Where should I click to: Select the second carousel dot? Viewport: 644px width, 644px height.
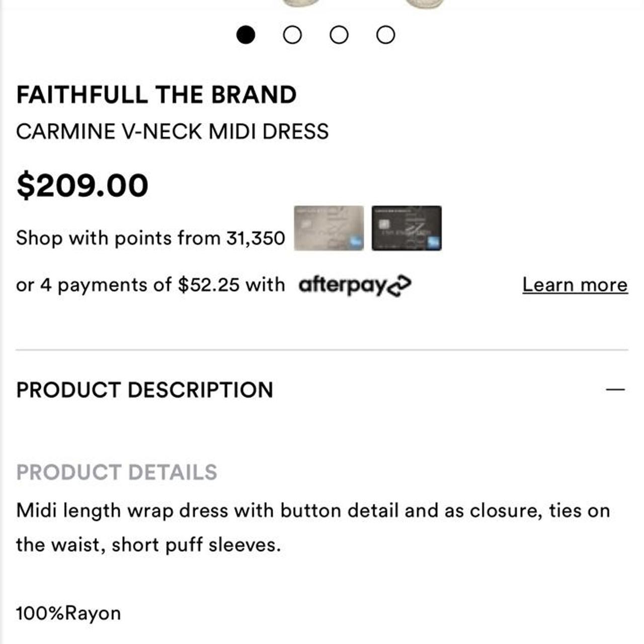click(292, 34)
